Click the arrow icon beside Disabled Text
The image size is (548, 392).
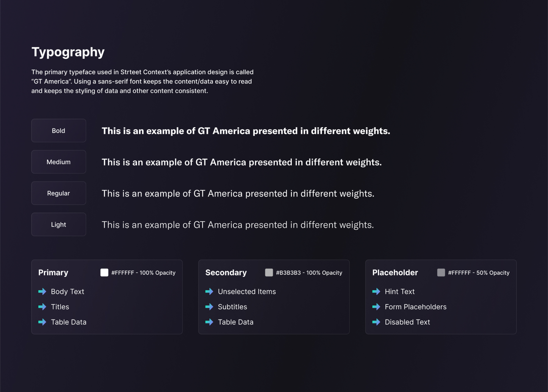376,322
